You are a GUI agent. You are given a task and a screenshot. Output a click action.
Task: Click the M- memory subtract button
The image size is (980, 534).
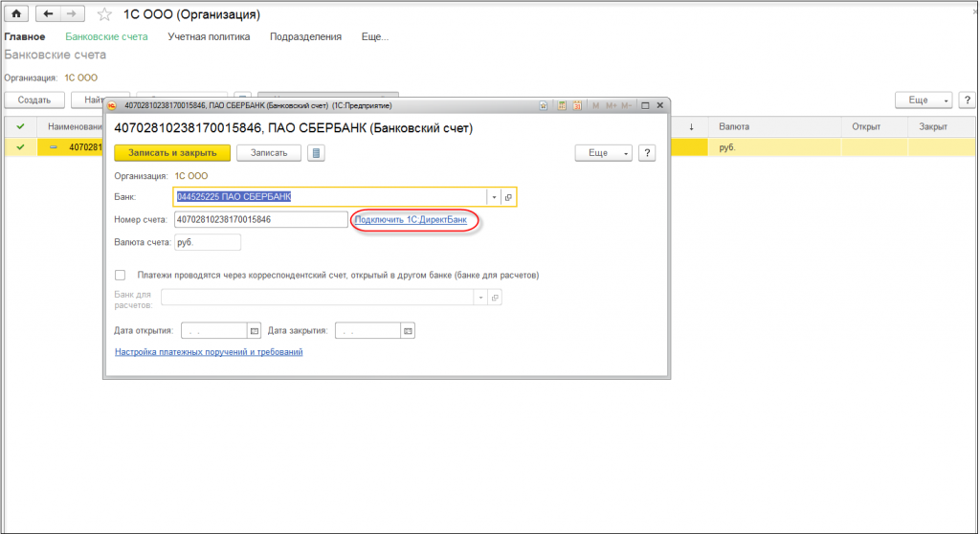point(626,105)
